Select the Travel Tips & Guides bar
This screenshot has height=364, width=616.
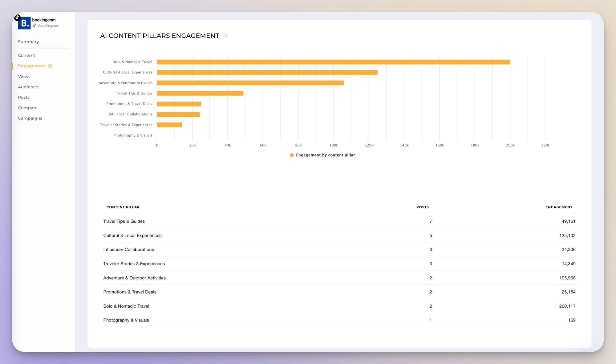click(x=200, y=93)
